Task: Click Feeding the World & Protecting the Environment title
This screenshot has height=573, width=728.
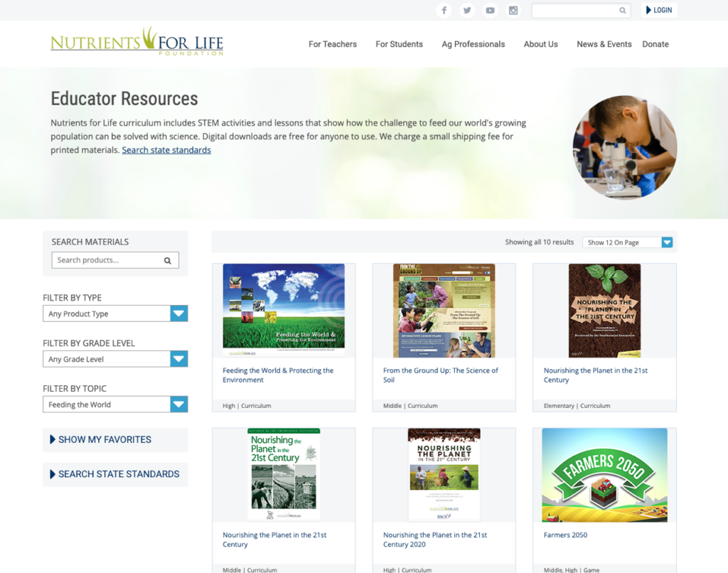Action: (x=278, y=375)
